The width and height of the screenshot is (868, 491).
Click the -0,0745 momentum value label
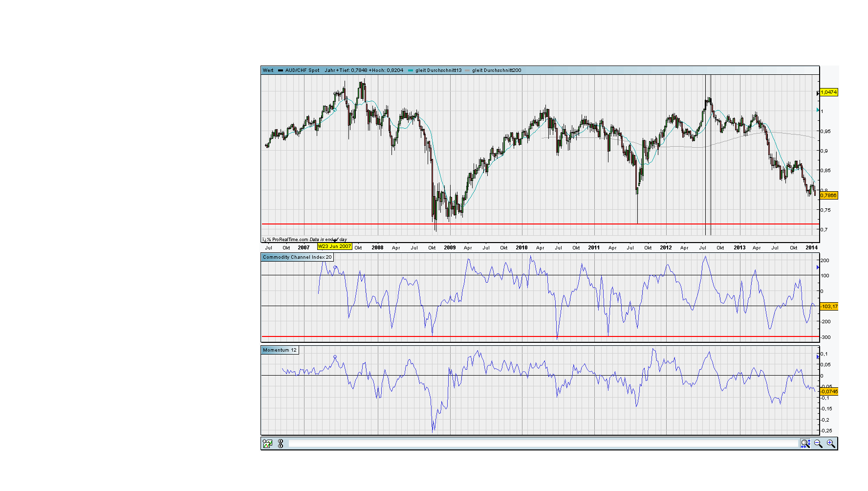[829, 392]
